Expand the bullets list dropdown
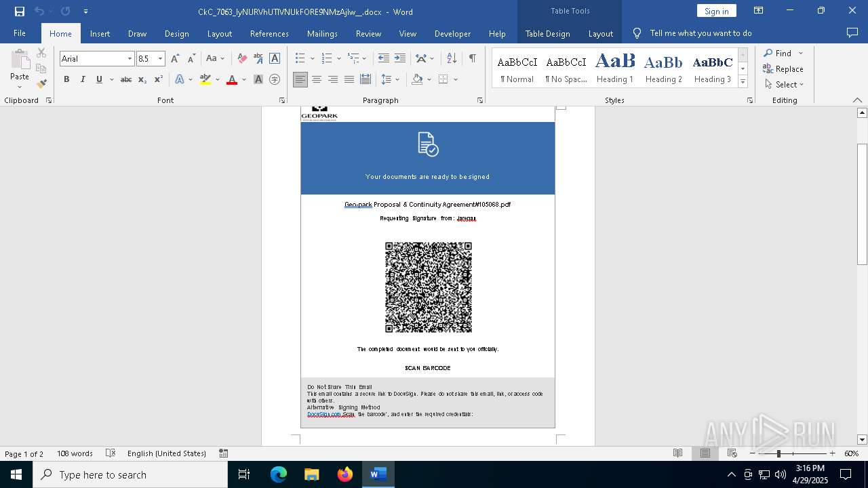 [313, 59]
